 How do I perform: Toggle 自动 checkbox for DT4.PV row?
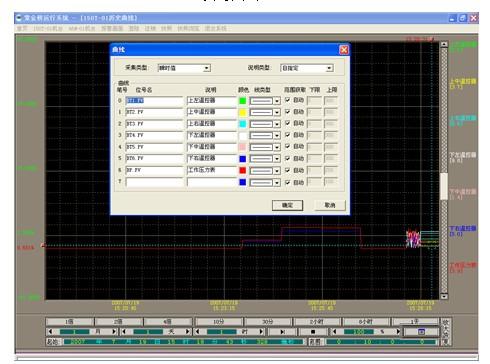point(288,135)
